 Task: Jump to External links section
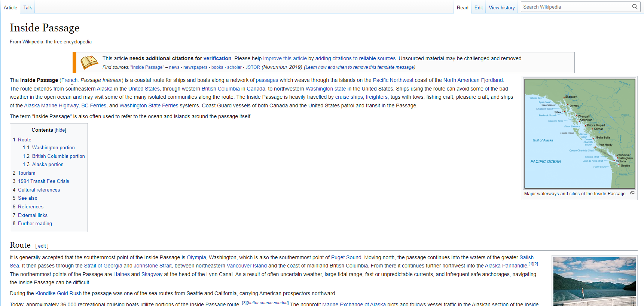(x=33, y=215)
